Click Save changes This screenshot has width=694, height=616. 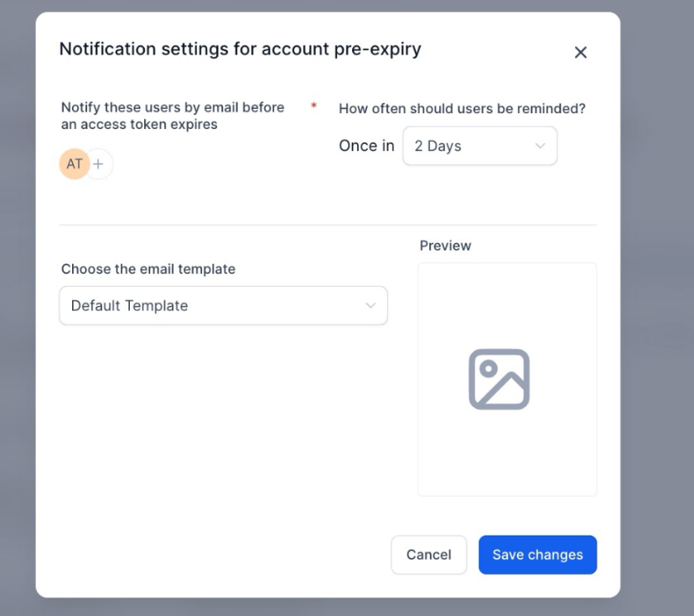(x=537, y=555)
